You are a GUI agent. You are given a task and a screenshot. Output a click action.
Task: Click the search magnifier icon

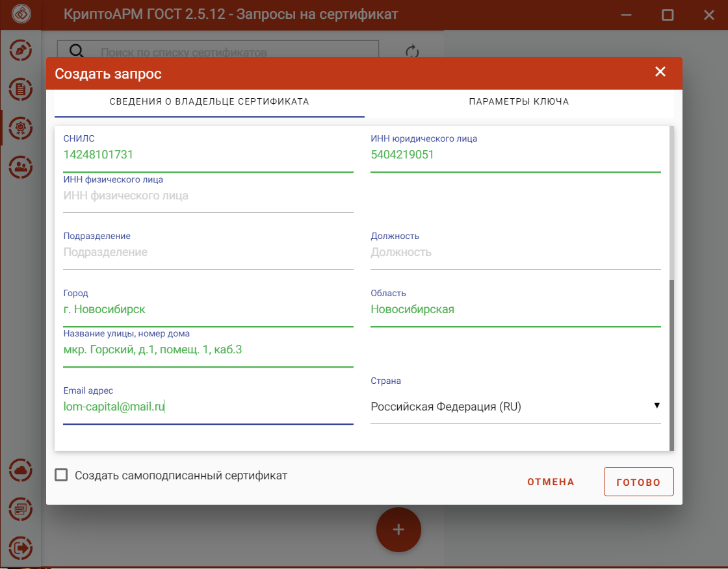point(77,51)
